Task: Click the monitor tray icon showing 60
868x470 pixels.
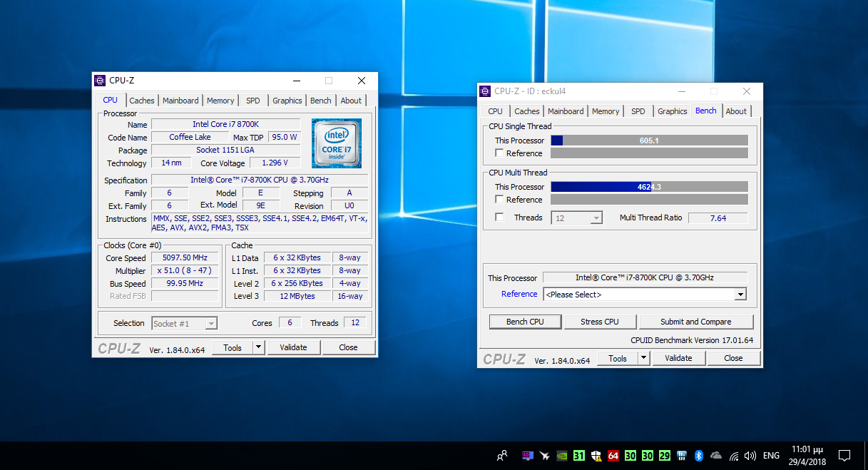Action: (528, 455)
